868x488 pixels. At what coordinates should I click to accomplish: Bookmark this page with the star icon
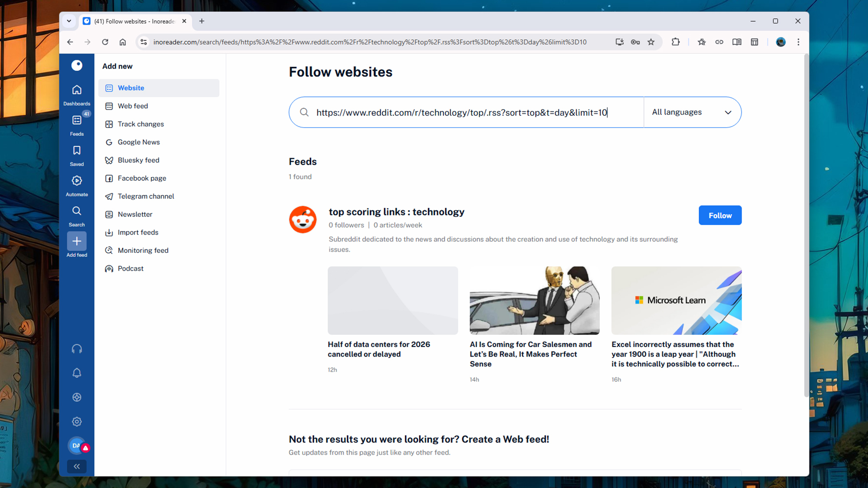click(x=651, y=42)
